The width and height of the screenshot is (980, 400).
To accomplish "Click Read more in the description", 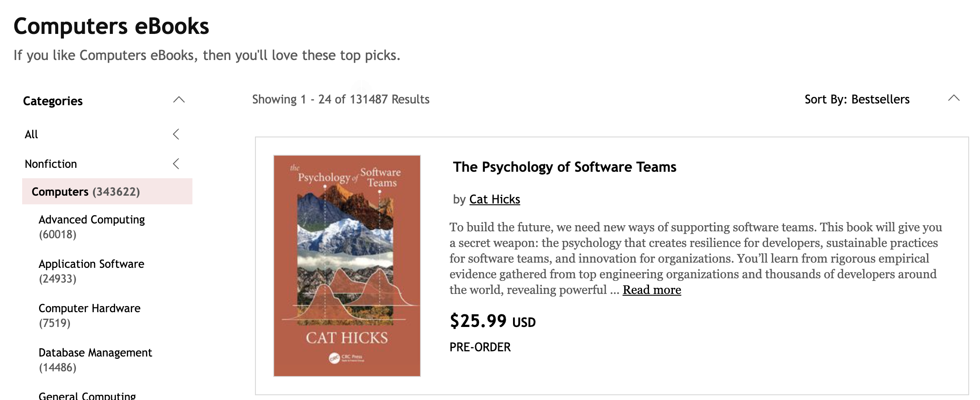I will (x=652, y=290).
